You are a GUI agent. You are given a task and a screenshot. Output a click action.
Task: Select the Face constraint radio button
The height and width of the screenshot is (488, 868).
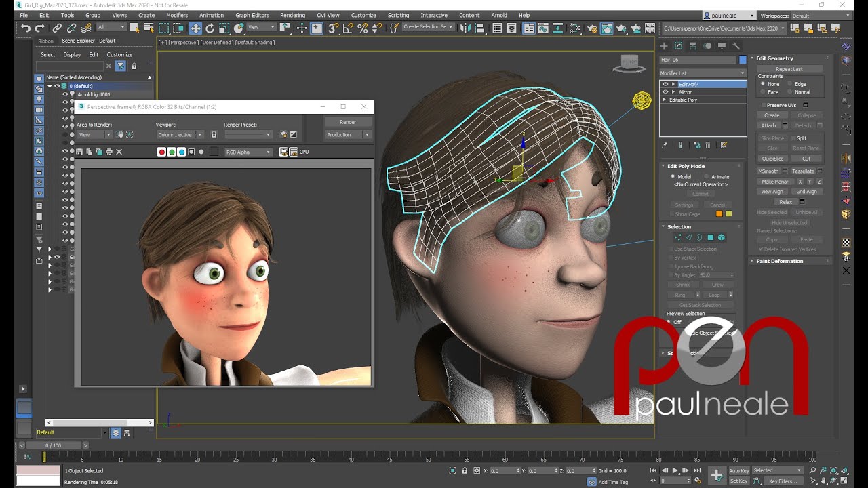[x=763, y=92]
